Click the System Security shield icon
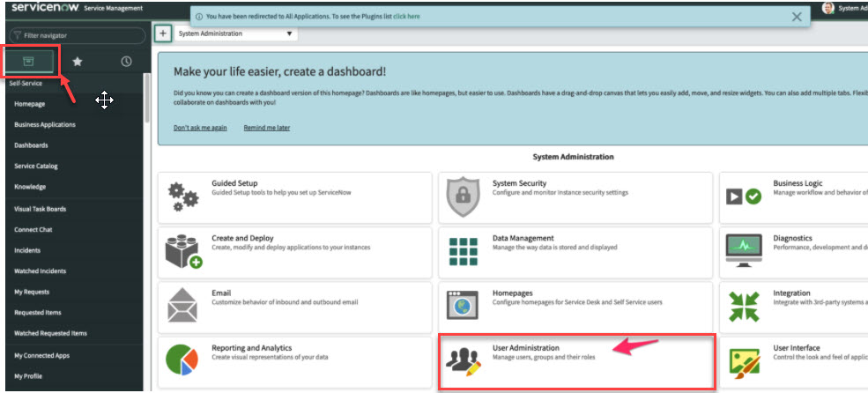The image size is (868, 393). (x=463, y=196)
